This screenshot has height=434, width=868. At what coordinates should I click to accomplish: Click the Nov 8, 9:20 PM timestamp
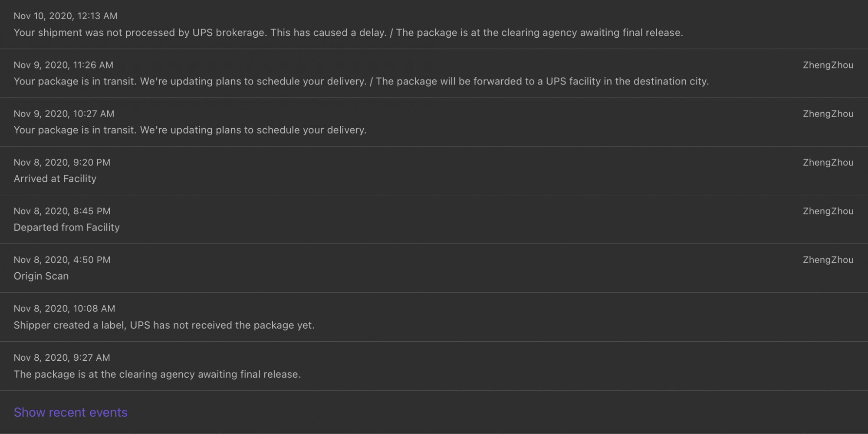62,163
